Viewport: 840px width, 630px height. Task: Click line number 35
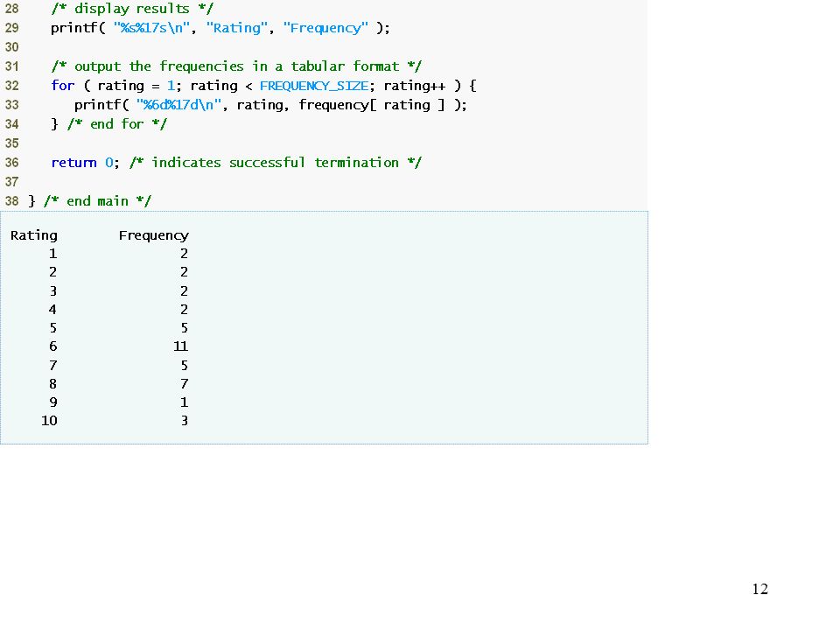pyautogui.click(x=11, y=143)
